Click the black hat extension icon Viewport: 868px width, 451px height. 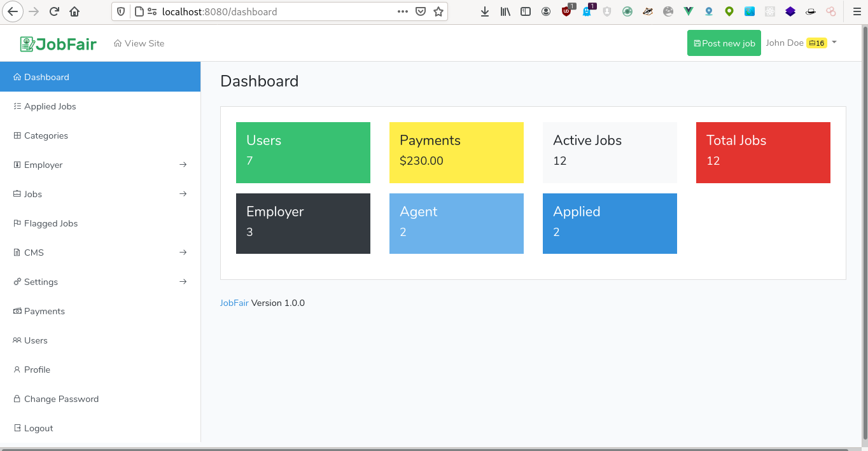(x=811, y=11)
